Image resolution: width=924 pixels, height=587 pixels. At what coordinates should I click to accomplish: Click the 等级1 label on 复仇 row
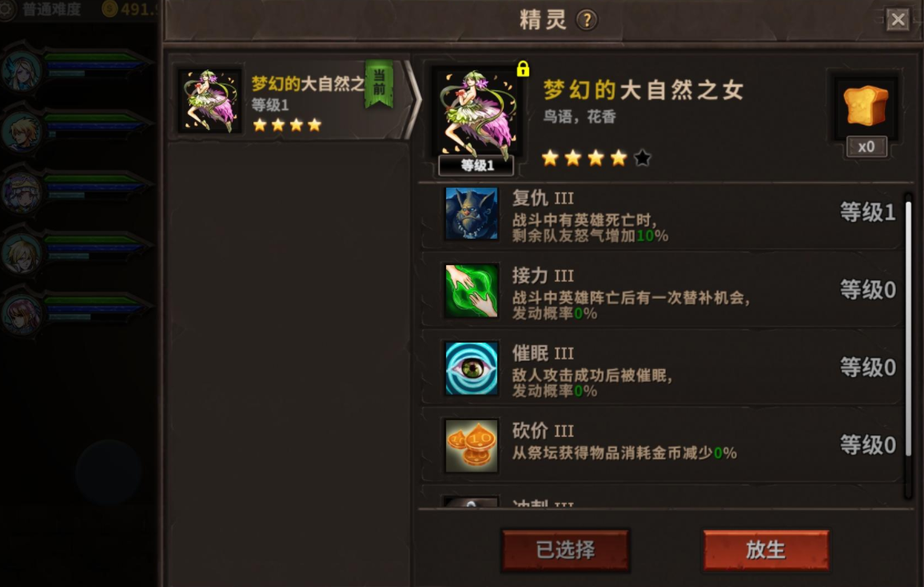tap(867, 212)
